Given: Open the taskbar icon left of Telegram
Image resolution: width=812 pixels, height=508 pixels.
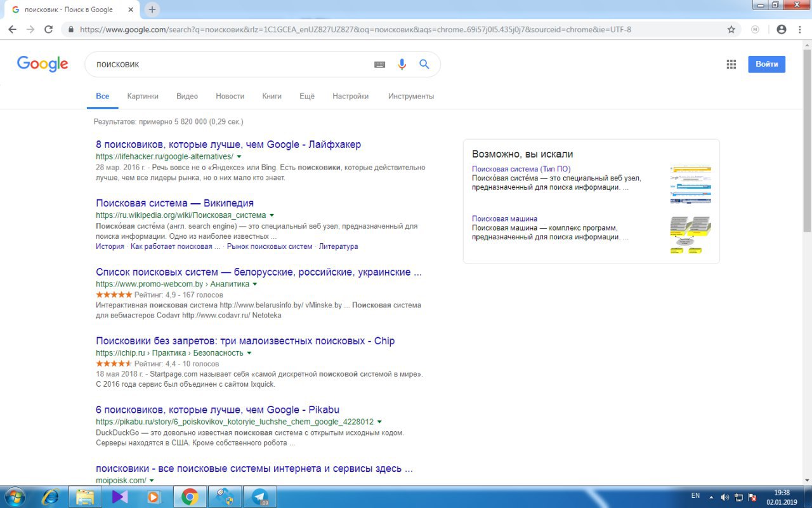Looking at the screenshot, I should [224, 497].
